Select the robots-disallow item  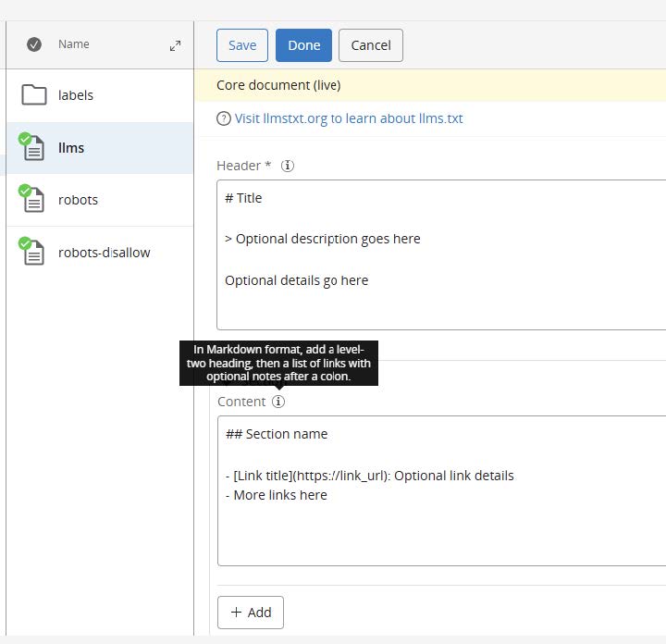point(104,253)
